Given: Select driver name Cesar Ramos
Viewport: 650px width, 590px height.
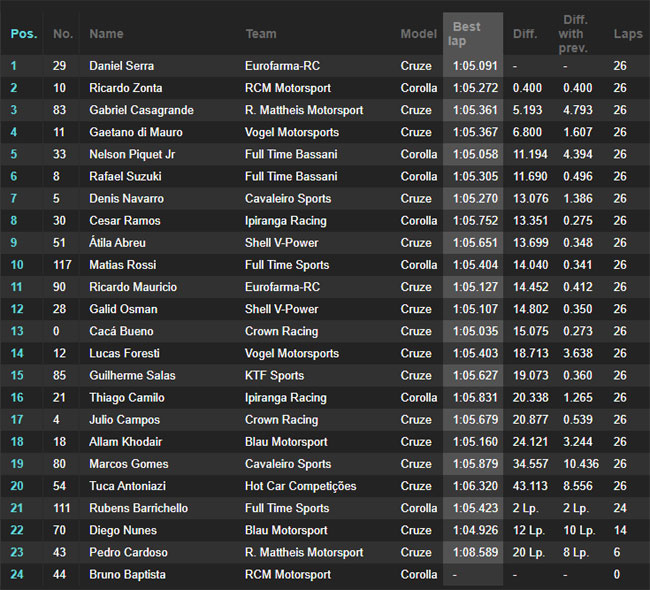Looking at the screenshot, I should coord(125,221).
